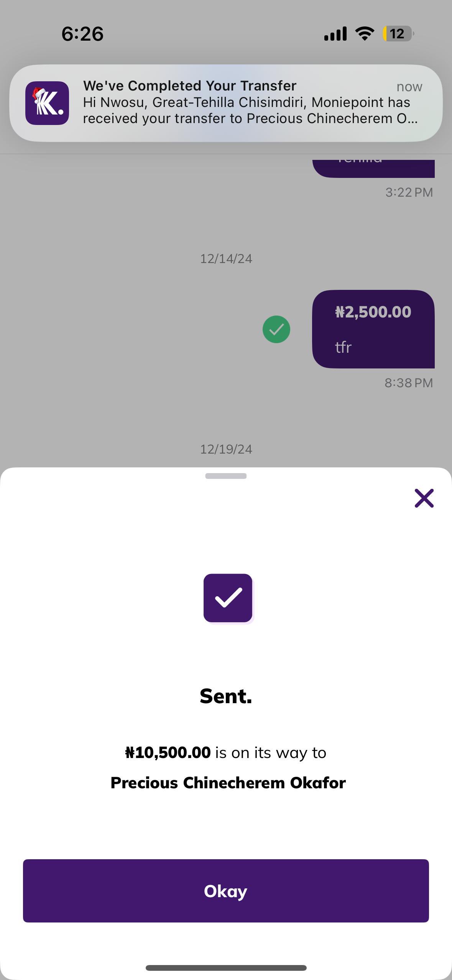Tap the 8:38 PM timestamp
Screen dimensions: 452x980
(409, 383)
